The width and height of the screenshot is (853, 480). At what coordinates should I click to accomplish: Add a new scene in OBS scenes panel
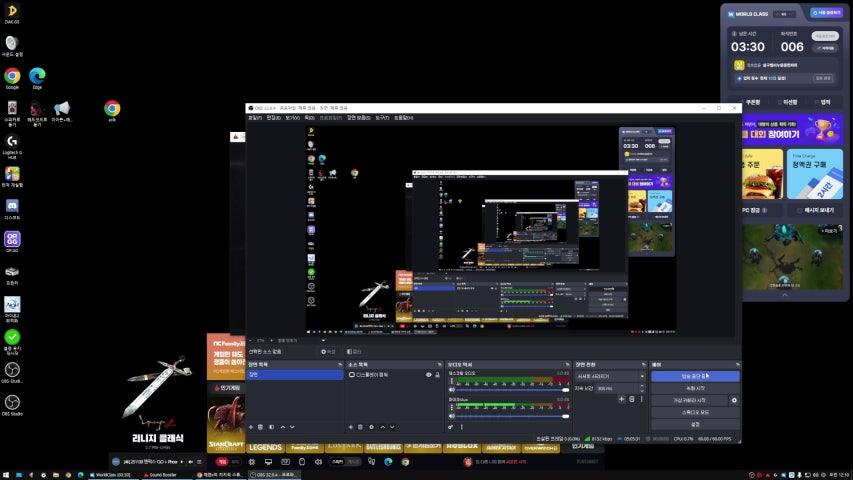251,427
